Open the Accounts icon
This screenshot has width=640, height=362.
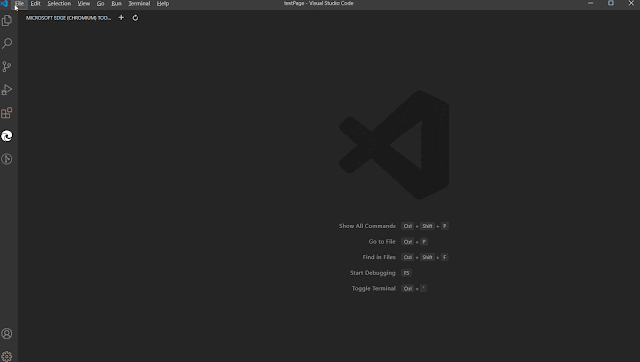coord(7,333)
